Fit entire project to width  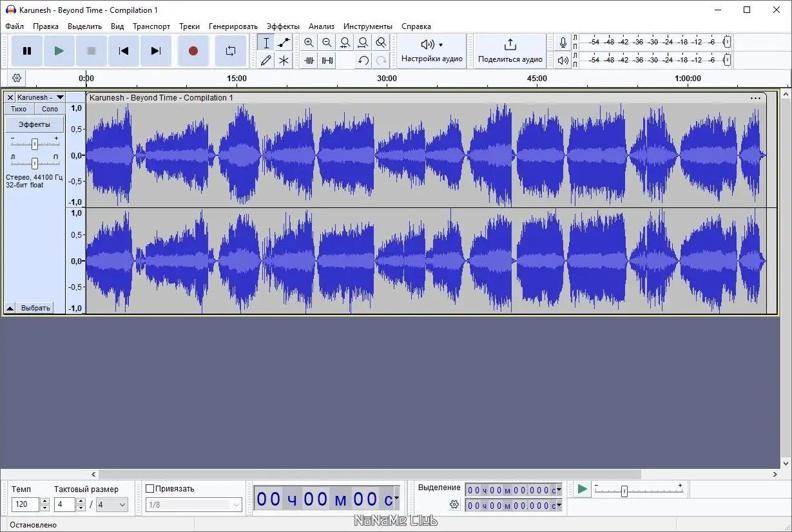pyautogui.click(x=363, y=43)
